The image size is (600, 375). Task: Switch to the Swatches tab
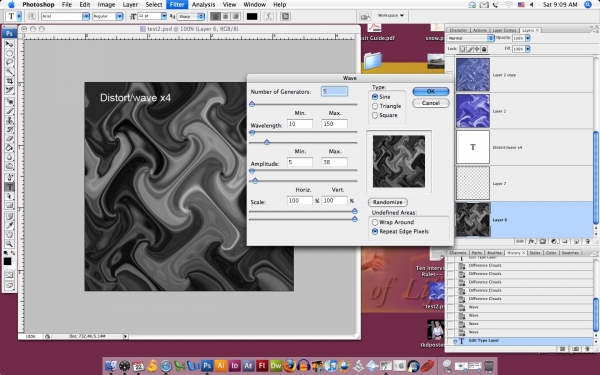pyautogui.click(x=570, y=253)
